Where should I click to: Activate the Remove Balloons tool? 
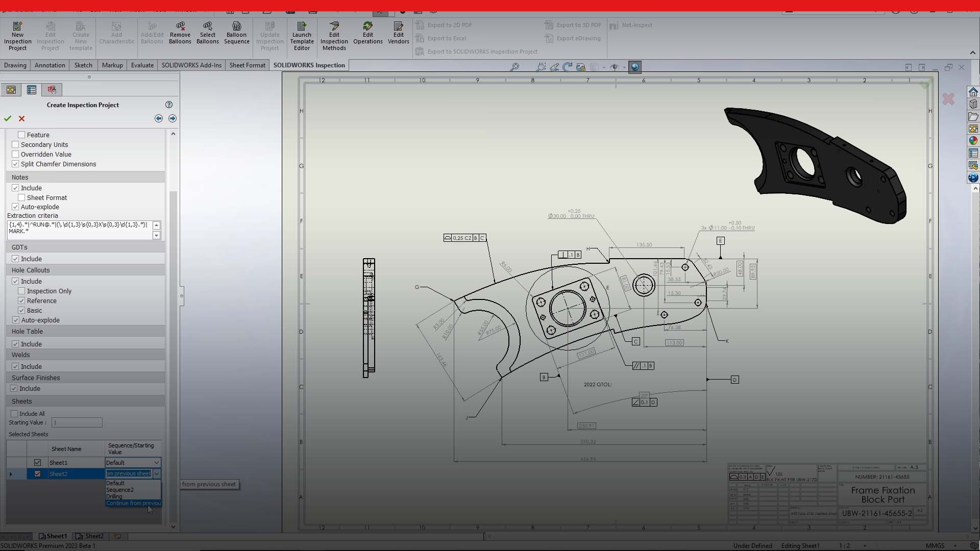[x=180, y=32]
